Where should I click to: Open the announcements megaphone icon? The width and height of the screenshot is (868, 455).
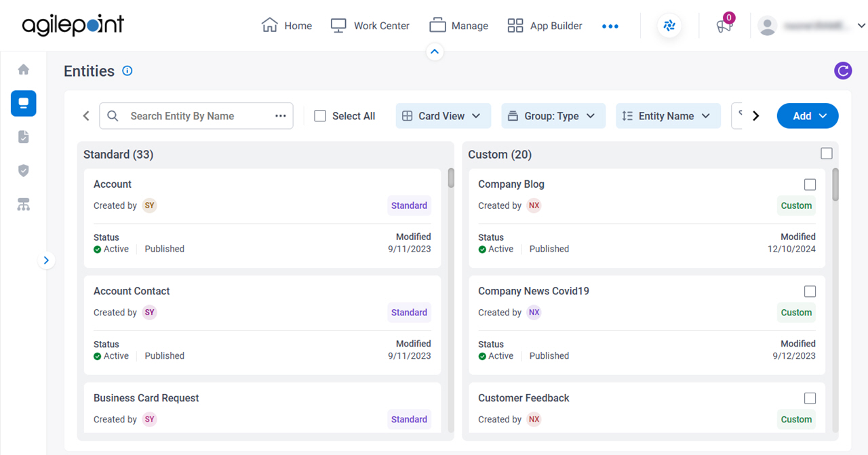tap(724, 26)
